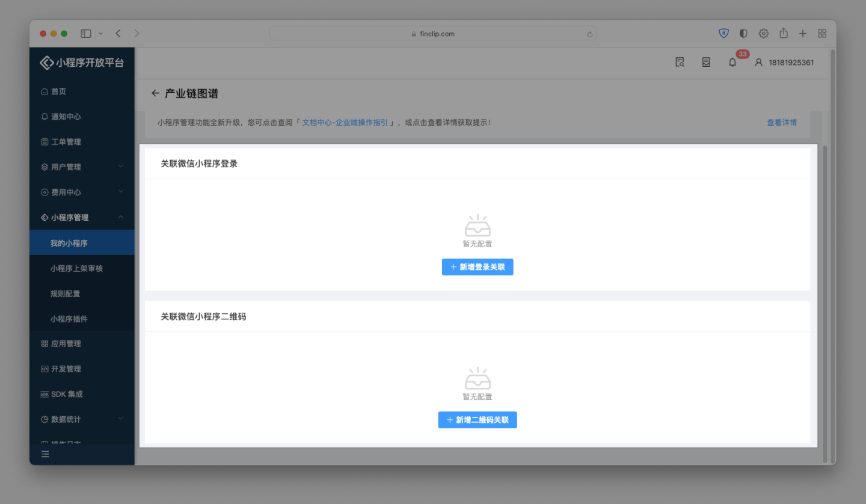
Task: Open 规则配置 from the sidebar menu
Action: 65,293
